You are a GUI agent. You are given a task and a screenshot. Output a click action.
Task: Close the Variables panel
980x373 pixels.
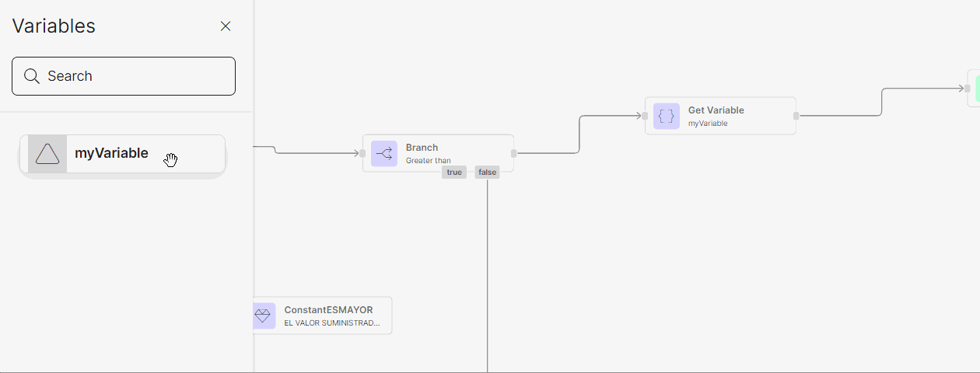pos(226,26)
